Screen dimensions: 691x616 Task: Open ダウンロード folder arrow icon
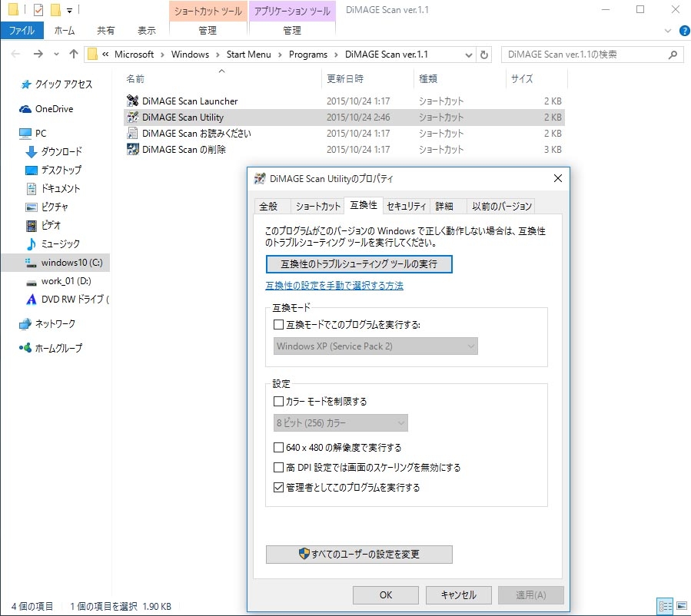(31, 152)
